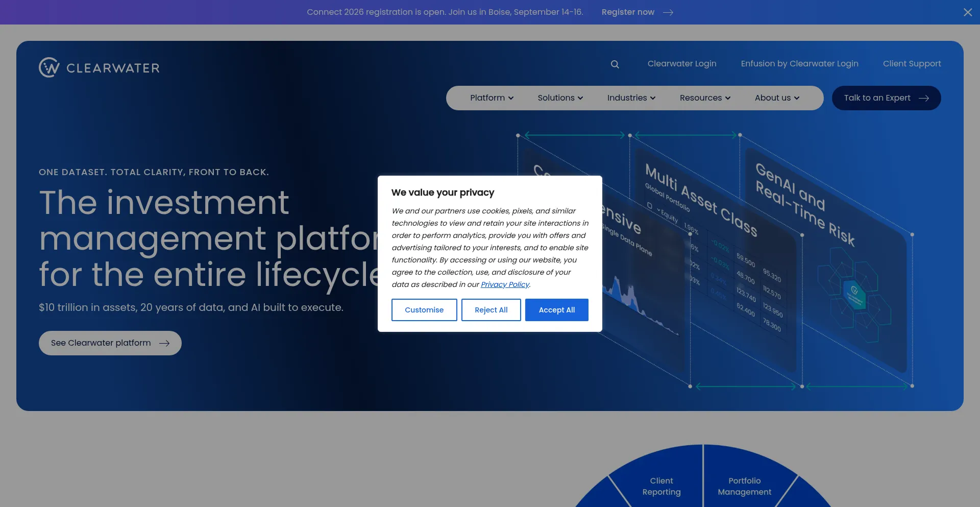Open Enfusion by Clearwater Login
Viewport: 980px width, 507px height.
point(800,64)
